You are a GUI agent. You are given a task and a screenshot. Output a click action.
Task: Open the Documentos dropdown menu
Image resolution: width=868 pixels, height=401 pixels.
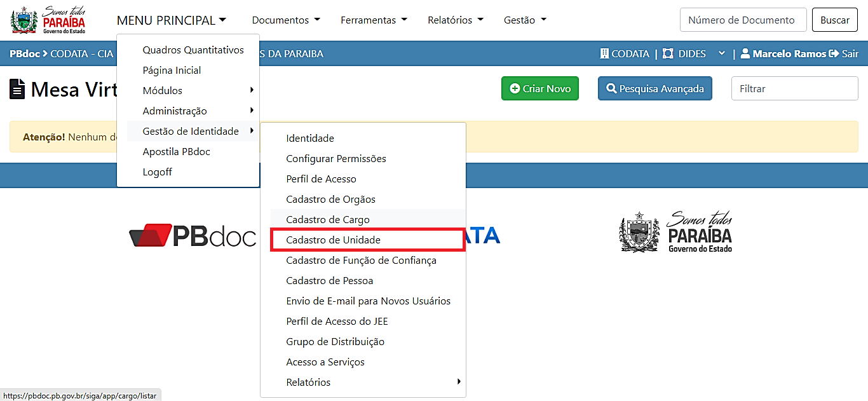click(286, 20)
